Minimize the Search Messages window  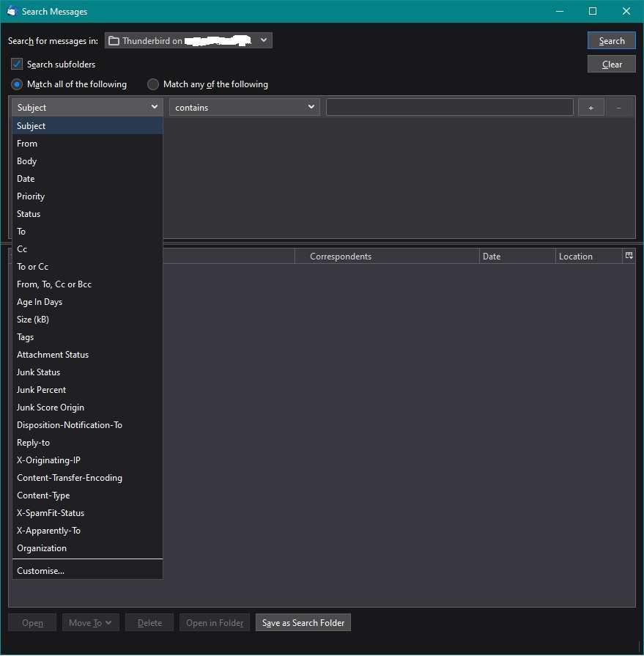pyautogui.click(x=560, y=11)
